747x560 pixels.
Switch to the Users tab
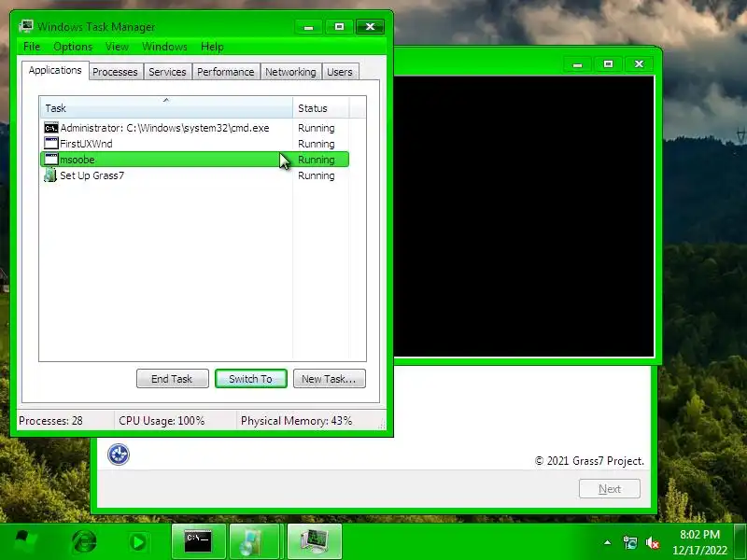click(339, 72)
